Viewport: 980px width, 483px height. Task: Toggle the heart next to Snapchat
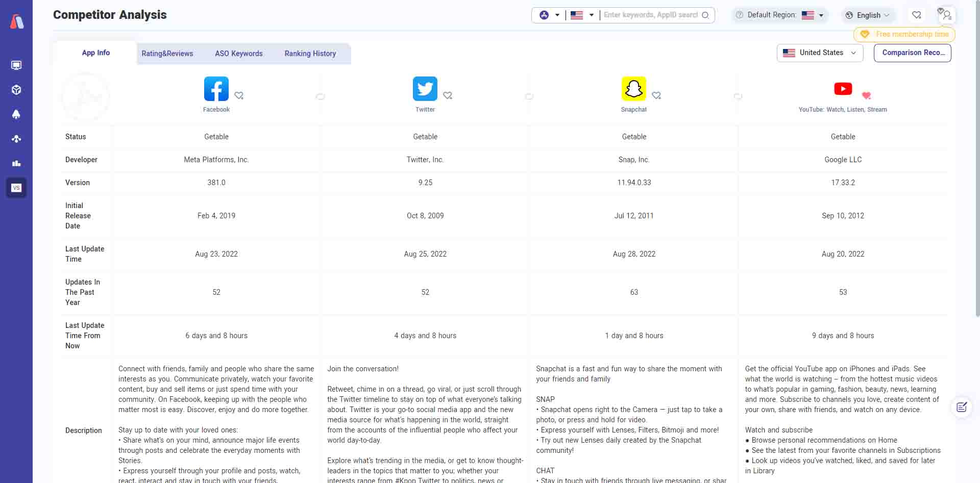[x=656, y=95]
